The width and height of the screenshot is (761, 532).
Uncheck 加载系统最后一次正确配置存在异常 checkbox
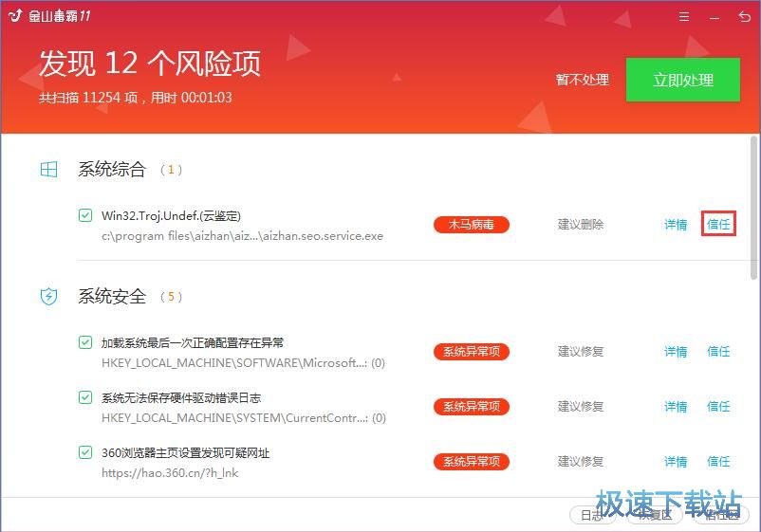pos(85,342)
